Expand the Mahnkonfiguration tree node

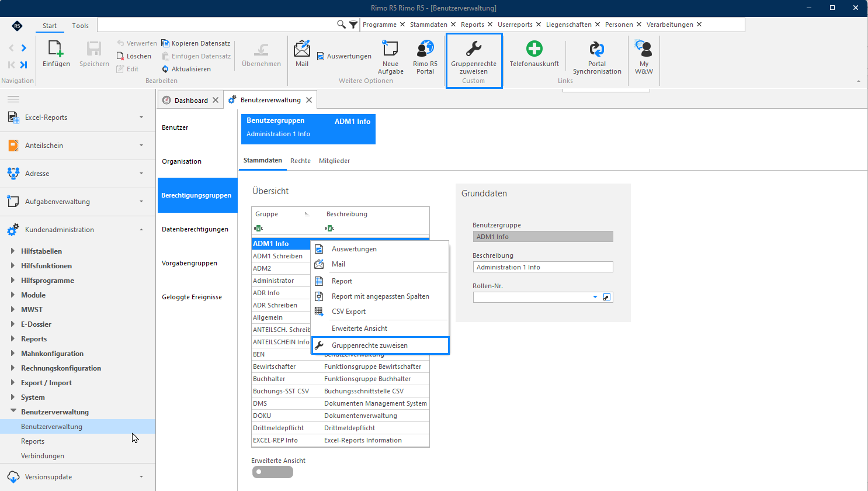[x=13, y=354]
